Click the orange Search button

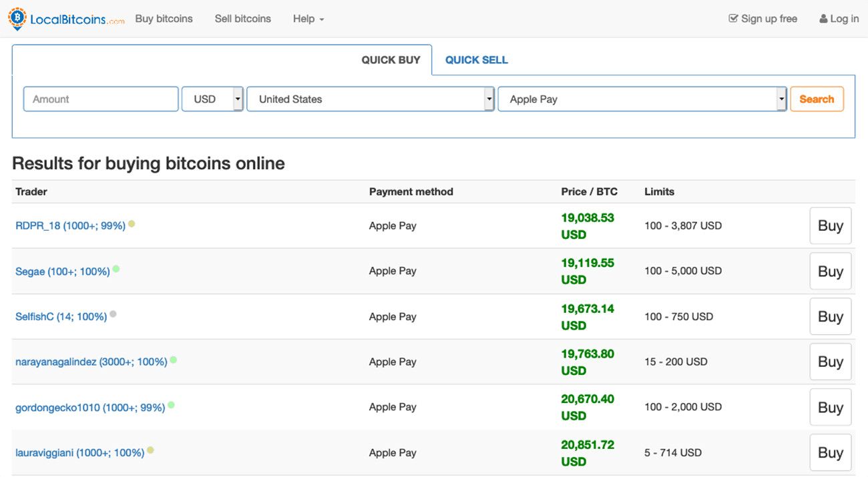(x=817, y=99)
